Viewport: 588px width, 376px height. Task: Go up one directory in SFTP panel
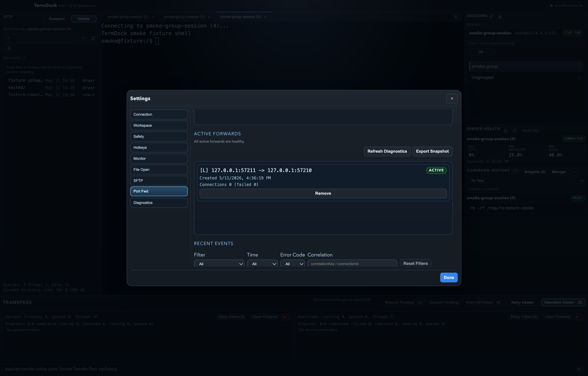(83, 38)
